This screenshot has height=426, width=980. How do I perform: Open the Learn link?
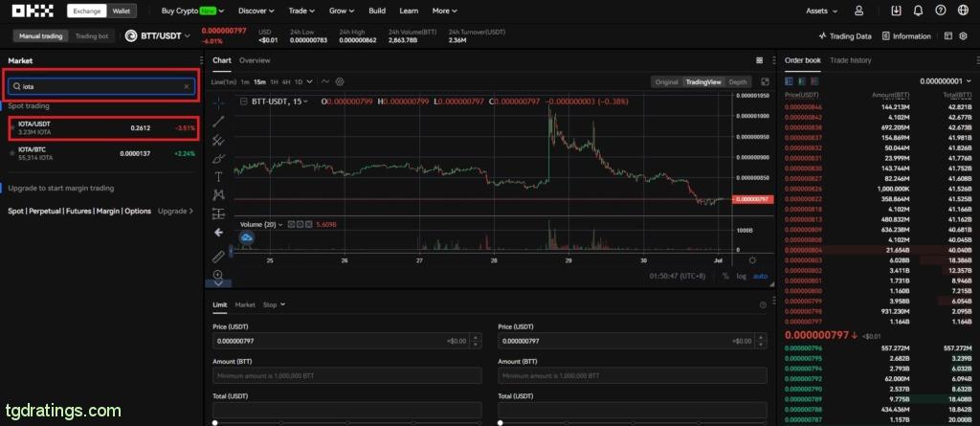click(x=409, y=11)
